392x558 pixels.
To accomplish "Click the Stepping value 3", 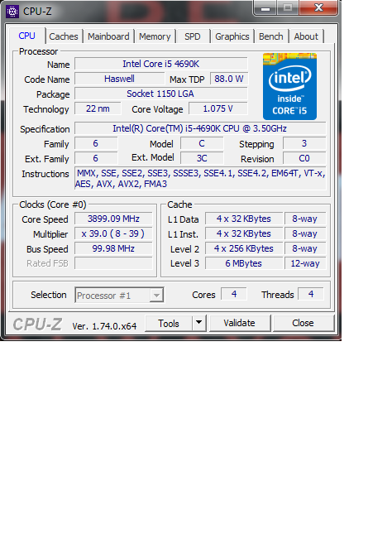I will pyautogui.click(x=304, y=143).
